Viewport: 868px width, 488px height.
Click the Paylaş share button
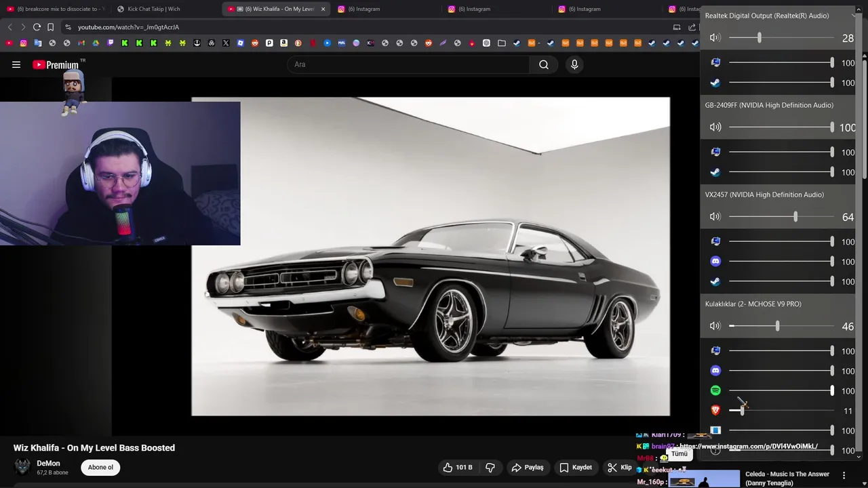tap(528, 468)
